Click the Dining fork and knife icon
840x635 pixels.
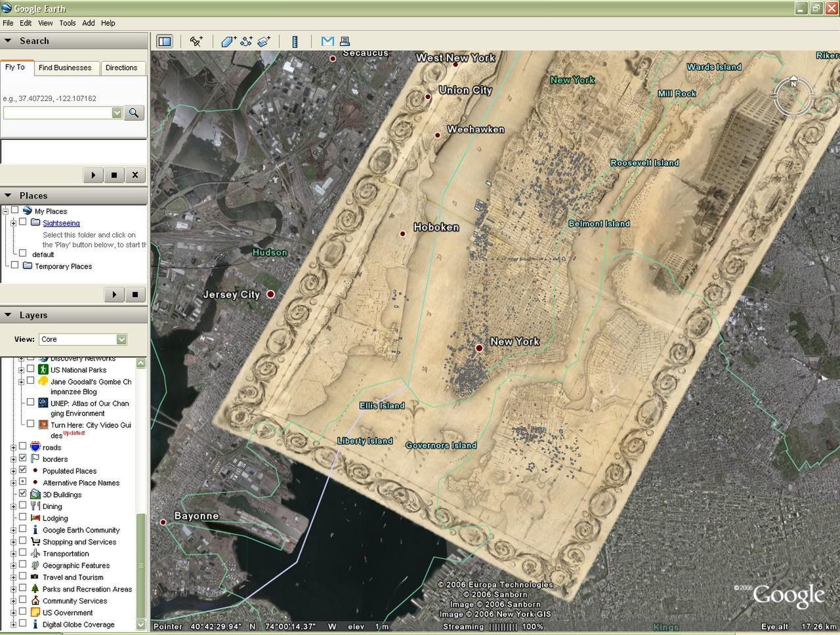pos(35,506)
